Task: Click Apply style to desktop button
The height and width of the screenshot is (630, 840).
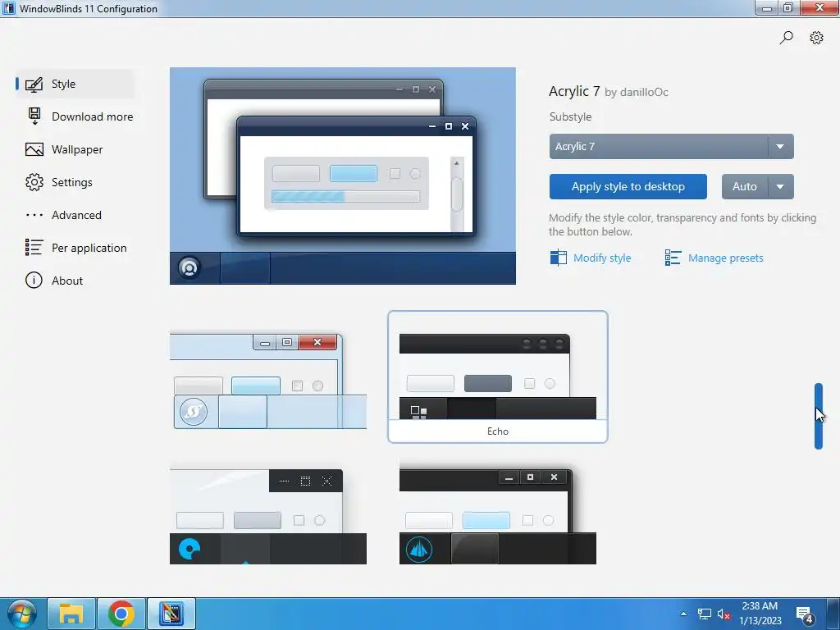Action: [628, 186]
